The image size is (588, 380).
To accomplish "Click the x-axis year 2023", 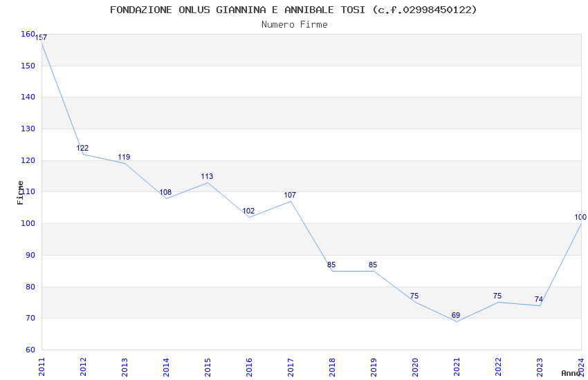I will [x=540, y=367].
